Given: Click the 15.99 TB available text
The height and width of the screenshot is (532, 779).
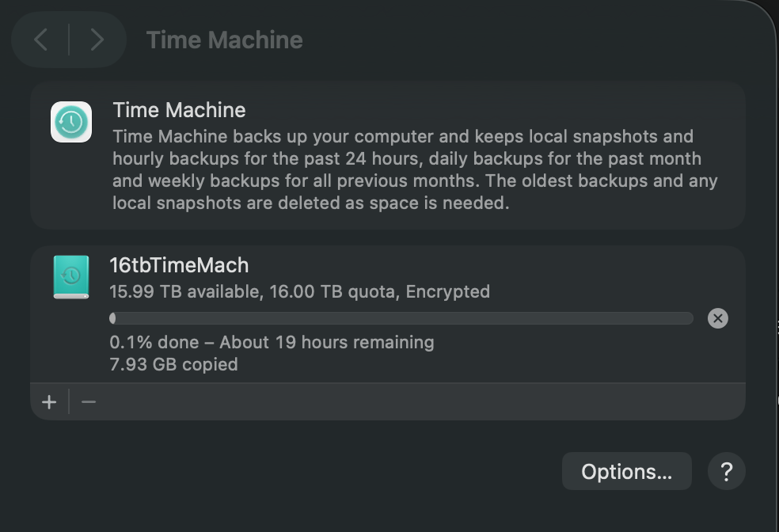Looking at the screenshot, I should click(184, 292).
